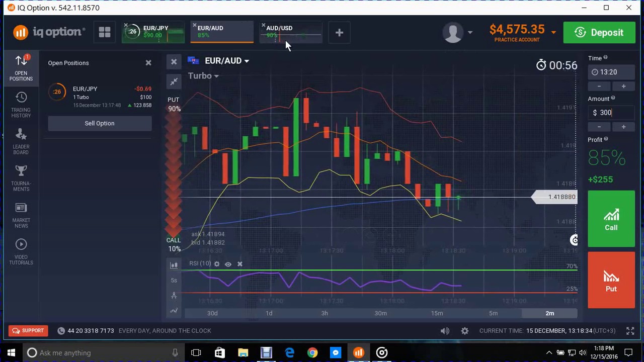
Task: Open the Open Positions sidebar item
Action: [21, 68]
